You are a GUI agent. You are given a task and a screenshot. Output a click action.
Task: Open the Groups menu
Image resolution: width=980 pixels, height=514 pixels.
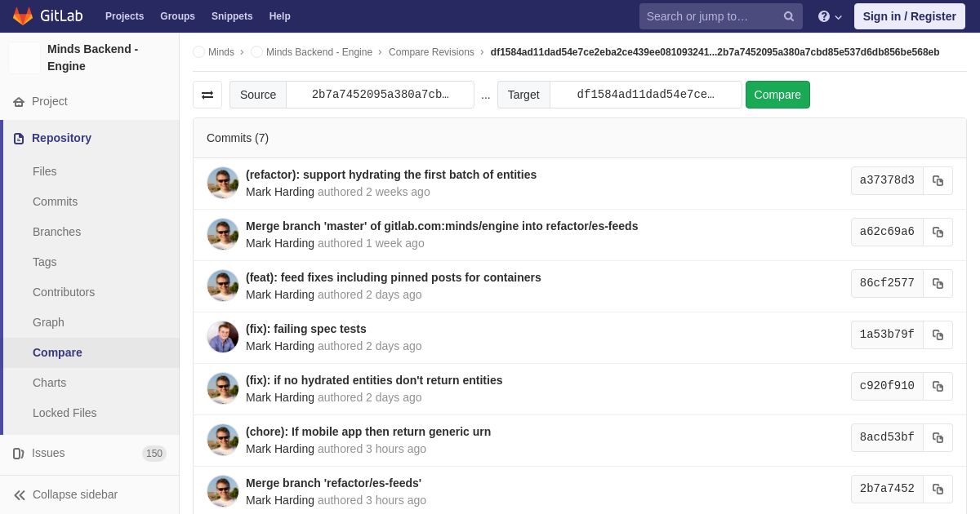[x=177, y=16]
